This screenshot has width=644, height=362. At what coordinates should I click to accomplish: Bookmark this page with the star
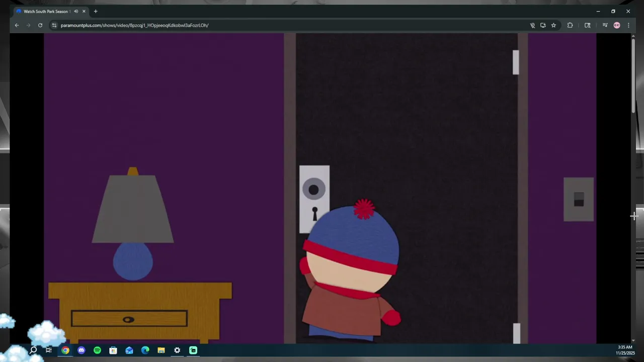[553, 25]
